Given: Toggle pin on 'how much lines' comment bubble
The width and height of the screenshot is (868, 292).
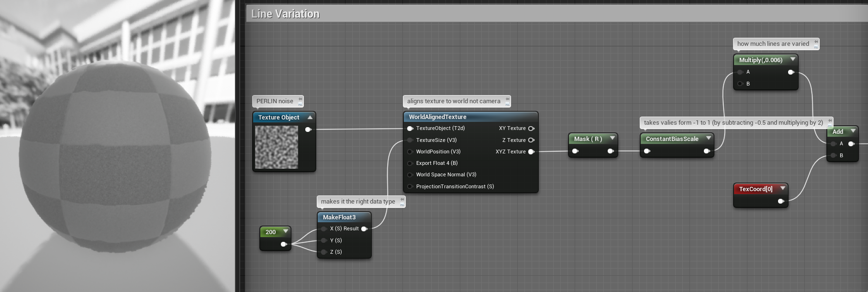Looking at the screenshot, I should tap(816, 43).
